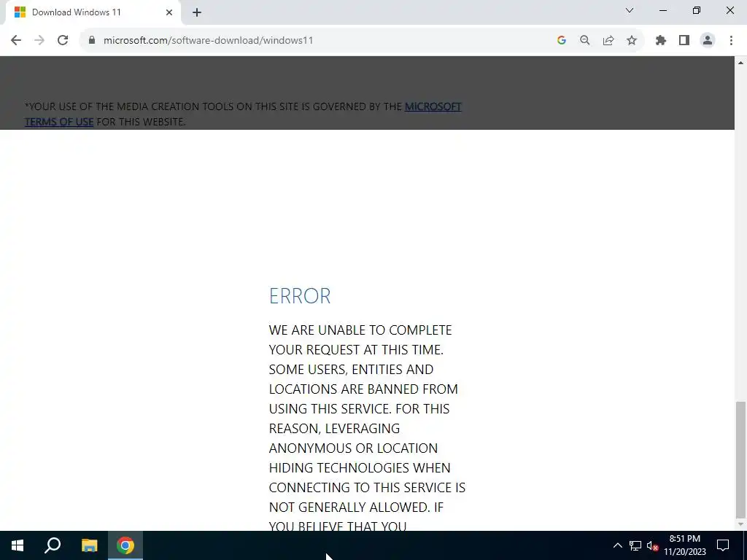The width and height of the screenshot is (747, 560).
Task: Click the text 'WE ARE UNABLE TO COMPLETE'
Action: [x=360, y=330]
